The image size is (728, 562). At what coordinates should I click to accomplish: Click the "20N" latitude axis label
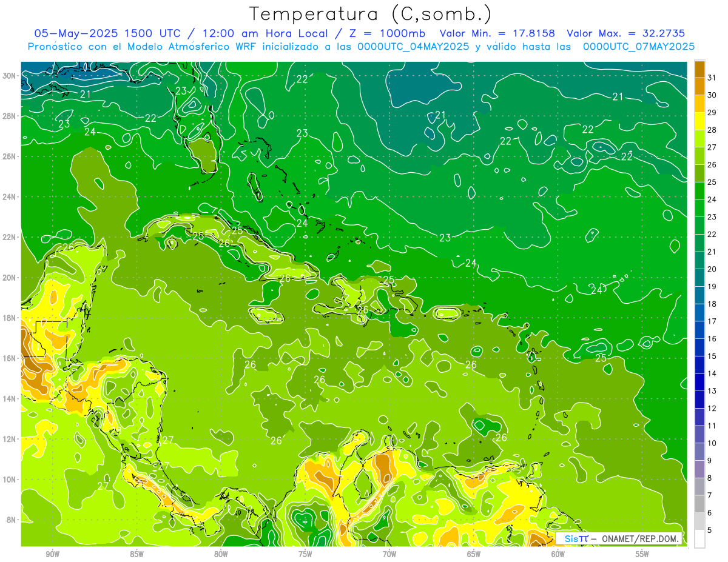9,278
